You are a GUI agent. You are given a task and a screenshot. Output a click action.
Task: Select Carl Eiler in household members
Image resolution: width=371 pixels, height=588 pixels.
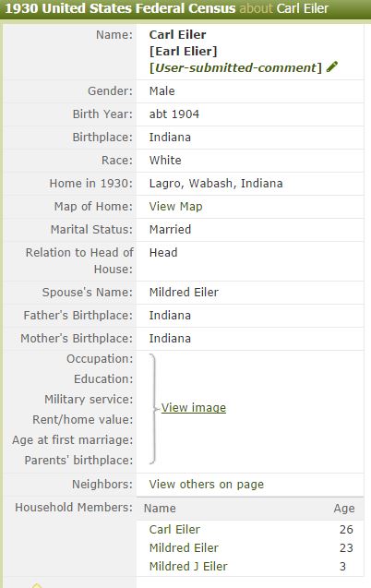pos(174,529)
